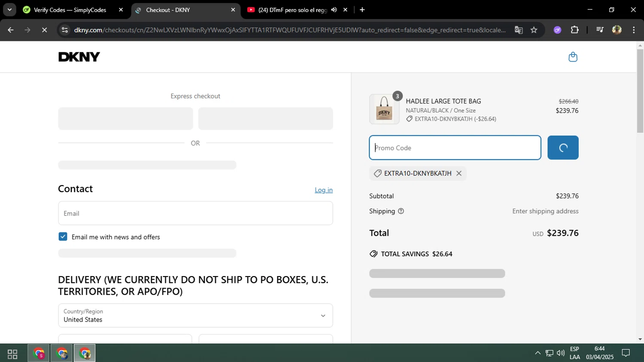Close the YouTube DTmF tab

[345, 10]
